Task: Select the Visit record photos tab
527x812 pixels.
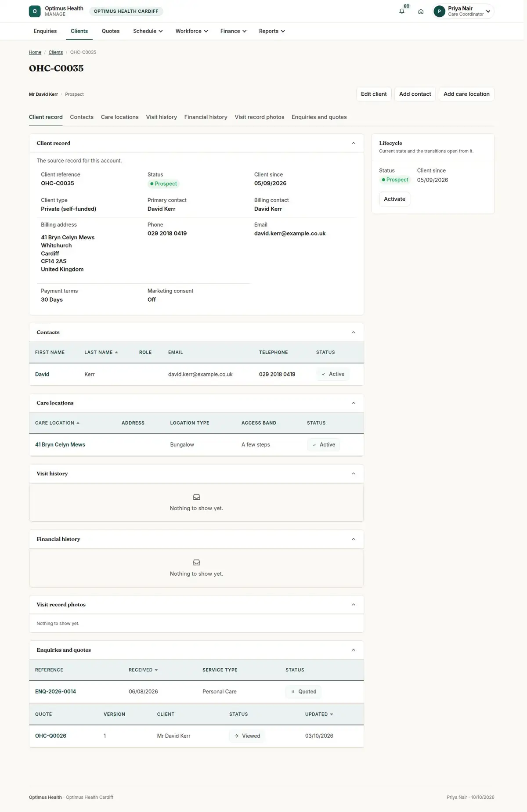Action: (x=260, y=117)
